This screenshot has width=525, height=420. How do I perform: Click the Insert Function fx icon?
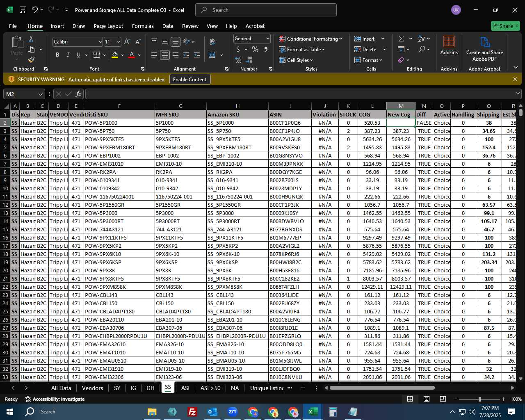[79, 94]
